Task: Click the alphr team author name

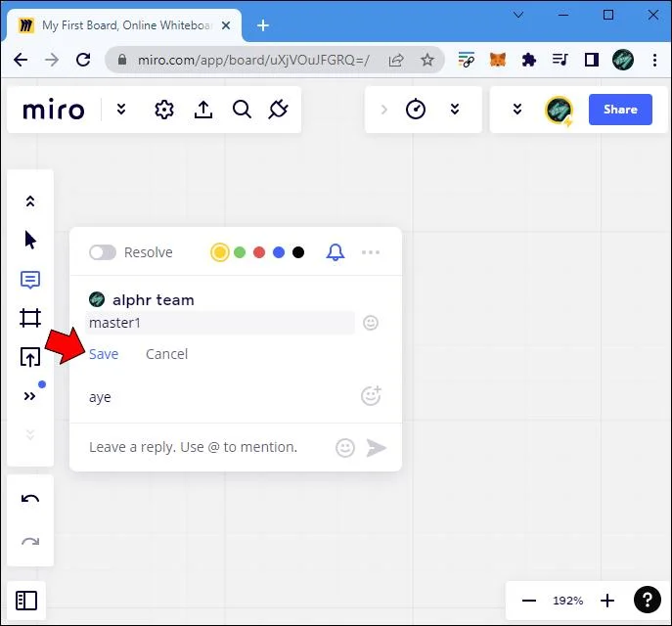Action: click(153, 300)
